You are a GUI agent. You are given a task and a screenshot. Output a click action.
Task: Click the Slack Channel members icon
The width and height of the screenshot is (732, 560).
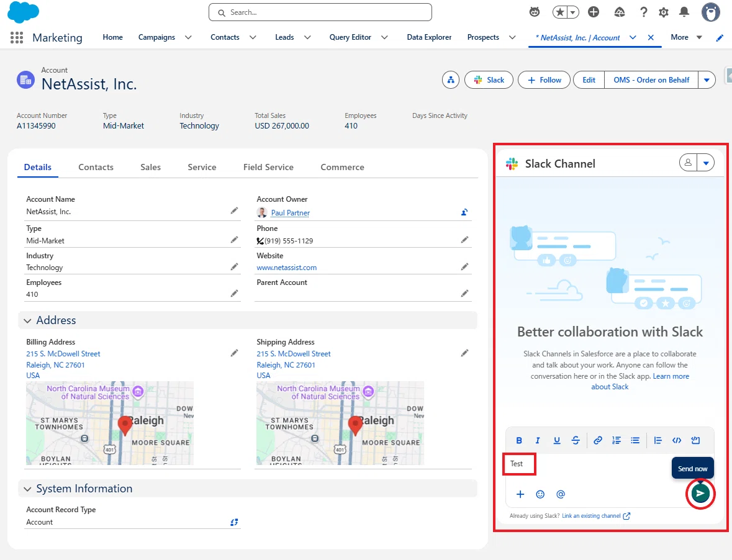click(688, 163)
